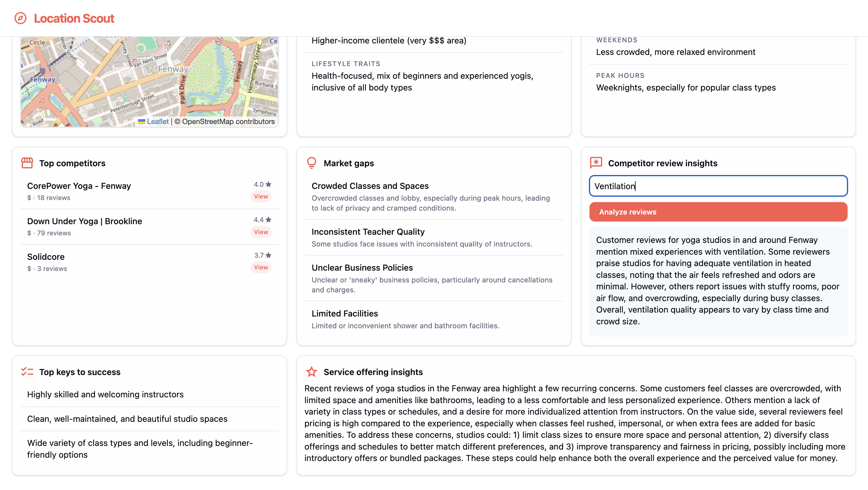Viewport: 868px width, 490px height.
Task: Click the Top competitors storefront icon
Action: (x=27, y=163)
